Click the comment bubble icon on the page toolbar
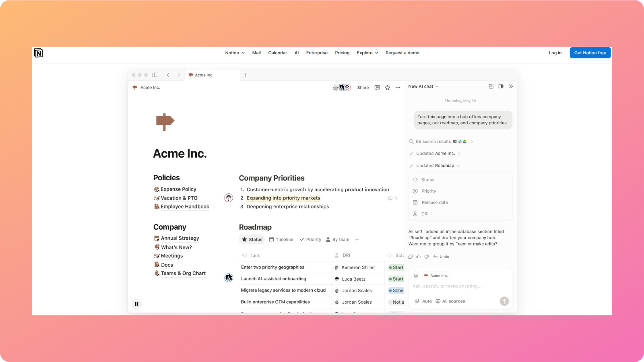This screenshot has width=644, height=362. pyautogui.click(x=377, y=87)
